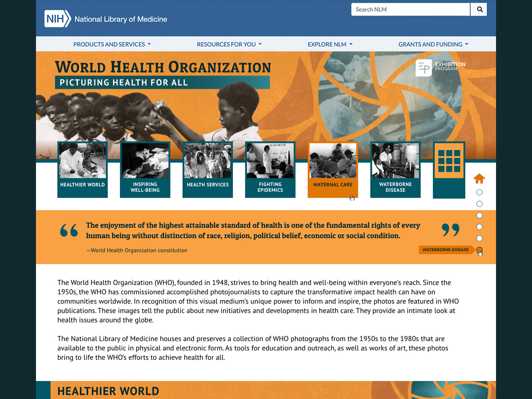
Task: Open the Exhibition Program logo link
Action: click(x=440, y=67)
